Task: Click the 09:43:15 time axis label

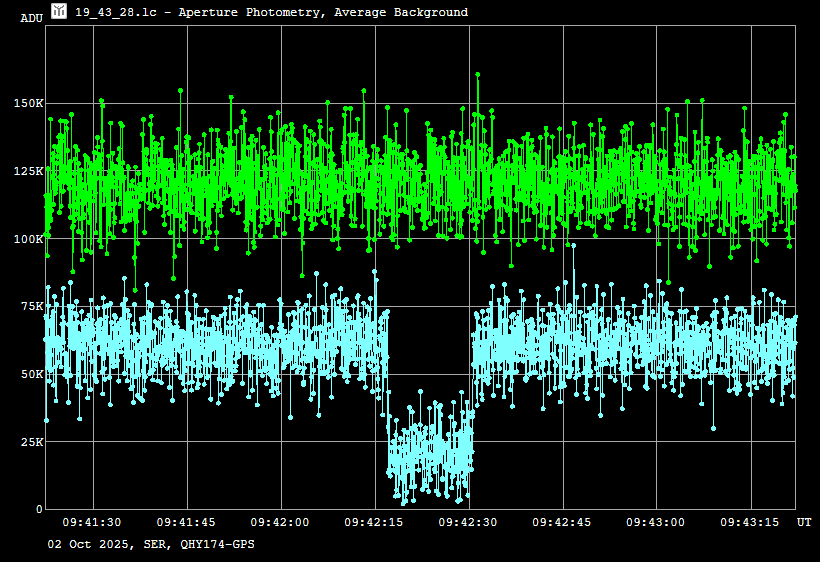Action: coord(750,522)
